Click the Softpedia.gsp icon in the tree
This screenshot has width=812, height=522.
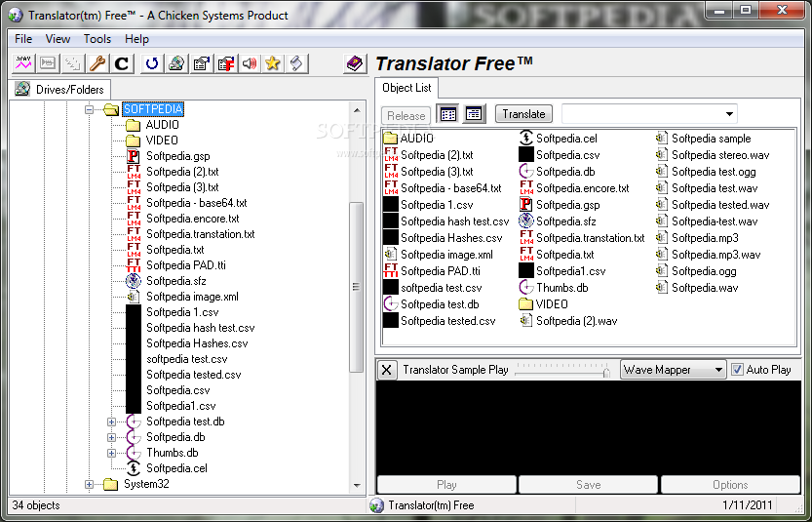[134, 156]
